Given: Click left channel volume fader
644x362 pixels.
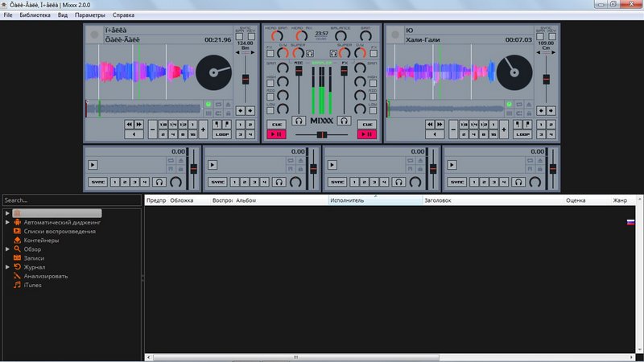Looking at the screenshot, I should pyautogui.click(x=299, y=70).
